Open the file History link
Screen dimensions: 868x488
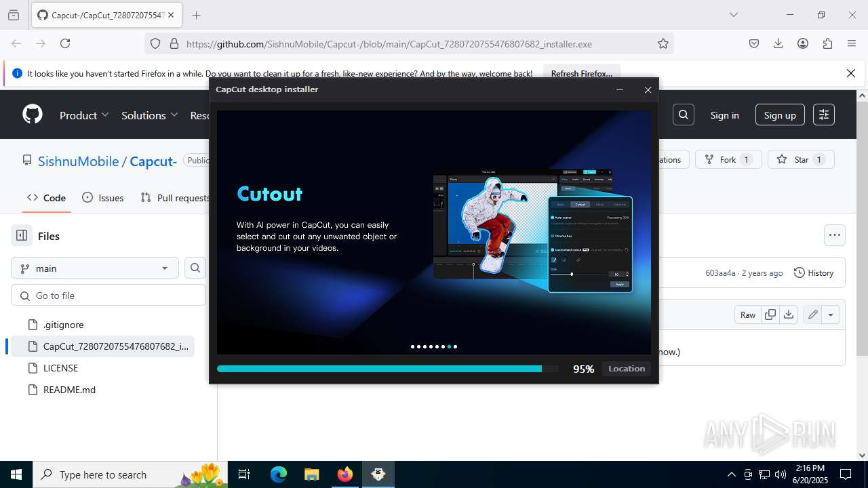point(813,272)
